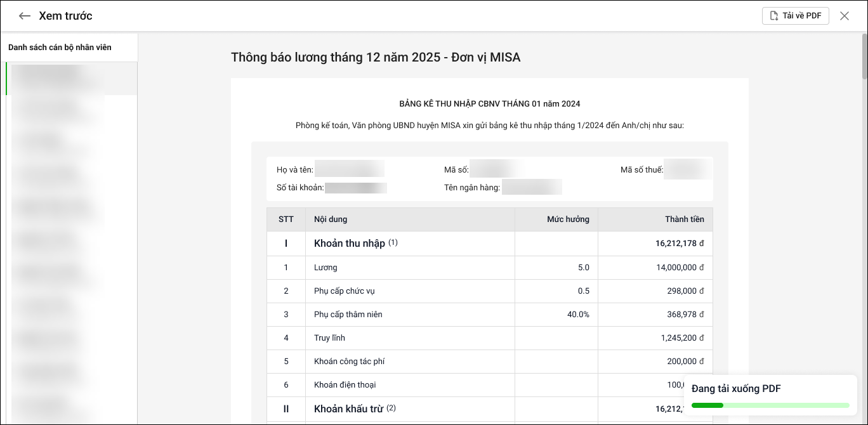Select the first highlighted employee in the list
This screenshot has width=868, height=425.
70,79
